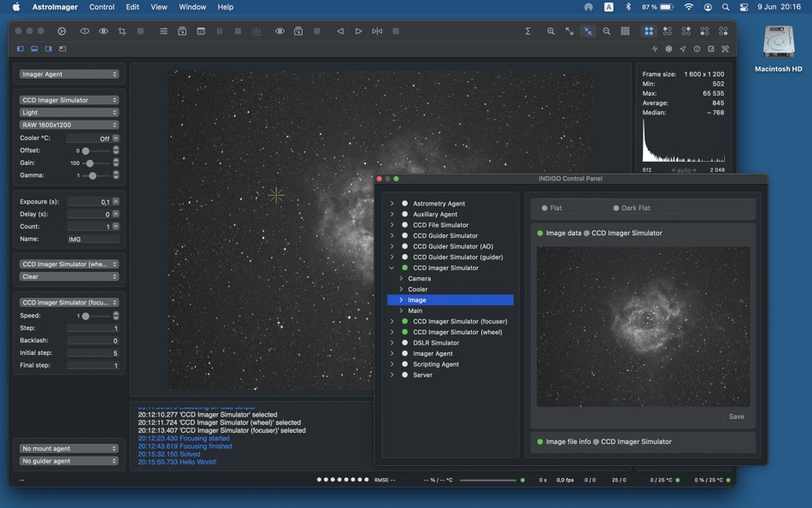
Task: Click the zoom in magnifier icon
Action: click(x=551, y=31)
